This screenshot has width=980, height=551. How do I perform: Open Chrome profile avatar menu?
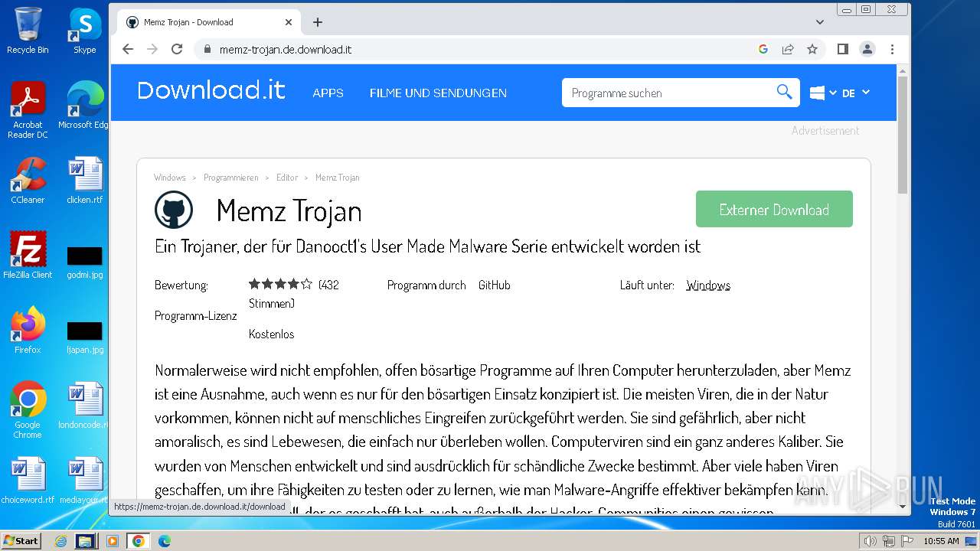[x=867, y=49]
